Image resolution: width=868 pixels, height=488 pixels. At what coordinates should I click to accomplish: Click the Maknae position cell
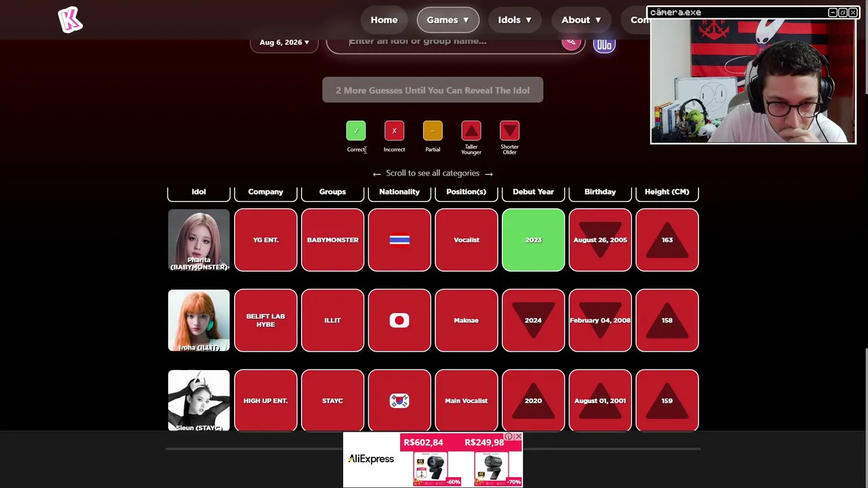click(467, 321)
